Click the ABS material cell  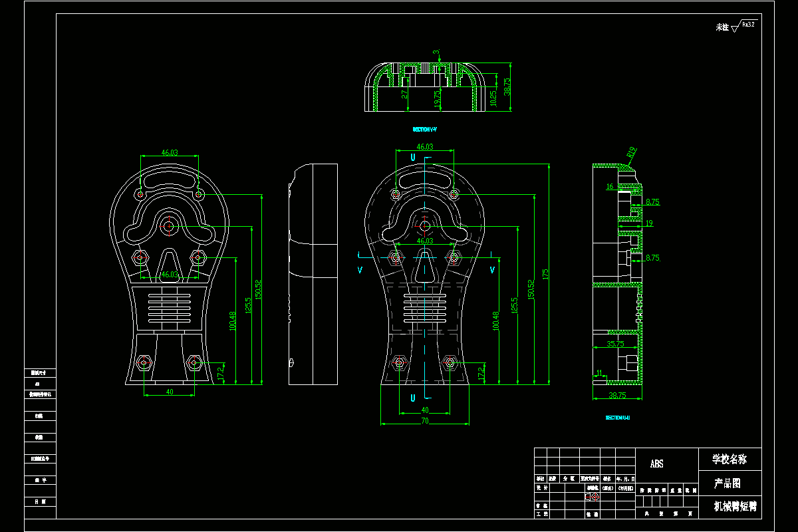pyautogui.click(x=667, y=465)
